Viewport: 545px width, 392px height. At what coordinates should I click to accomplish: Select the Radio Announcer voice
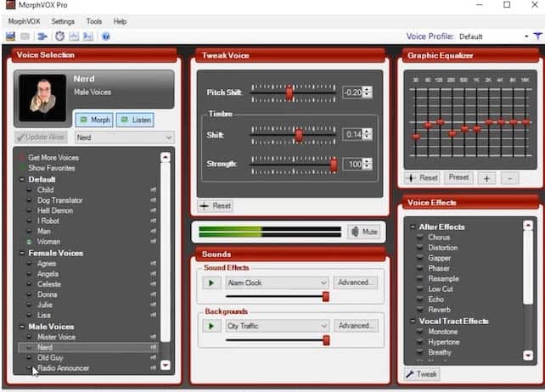tap(63, 368)
